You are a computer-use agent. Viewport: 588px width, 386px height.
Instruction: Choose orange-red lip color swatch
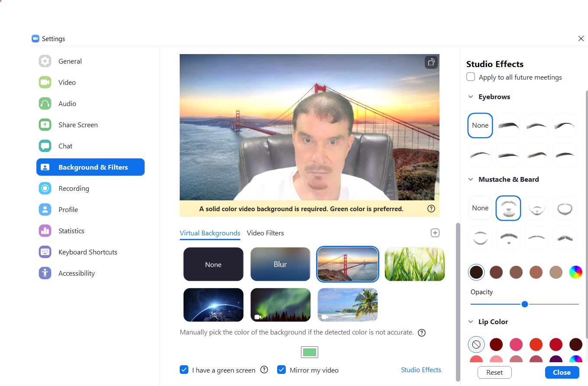(x=536, y=344)
